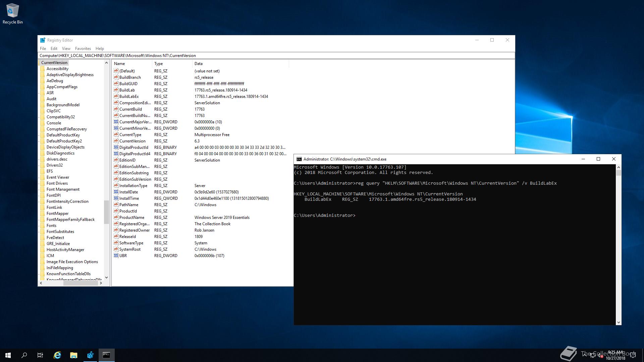644x362 pixels.
Task: Select the BuildBranch string value icon
Action: [x=116, y=77]
